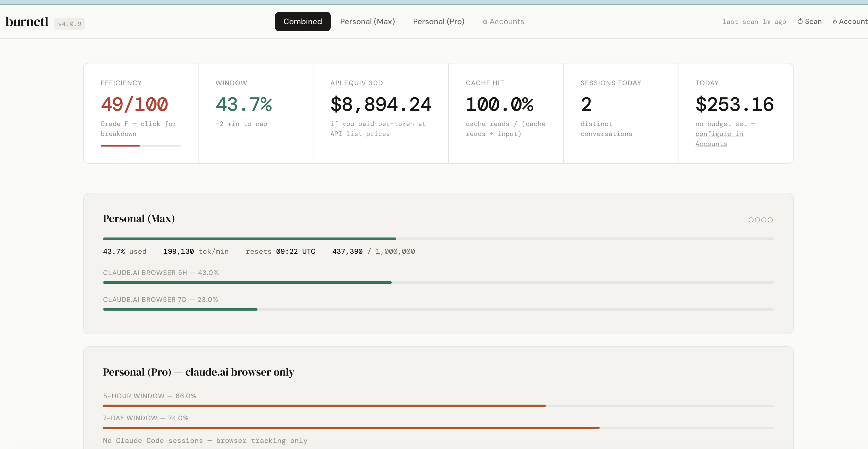Open the Efficiency 49/100 grade breakdown
The image size is (868, 449).
coord(141,113)
